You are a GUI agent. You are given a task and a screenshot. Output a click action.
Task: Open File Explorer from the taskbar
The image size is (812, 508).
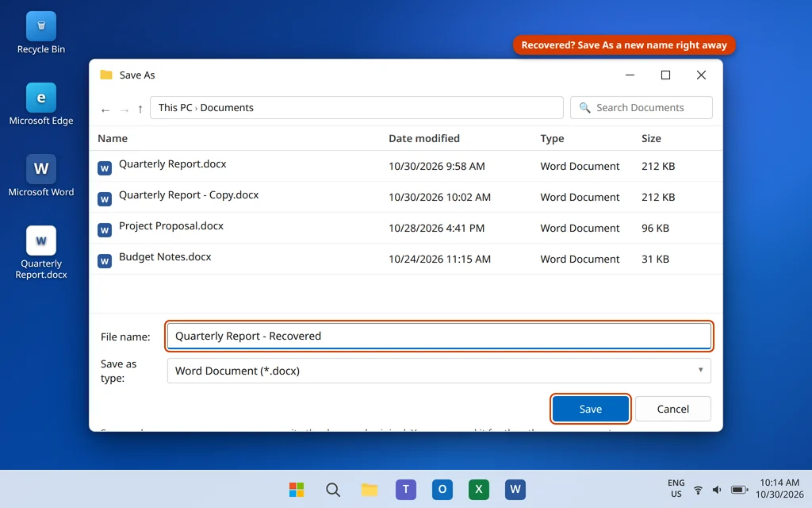(370, 489)
